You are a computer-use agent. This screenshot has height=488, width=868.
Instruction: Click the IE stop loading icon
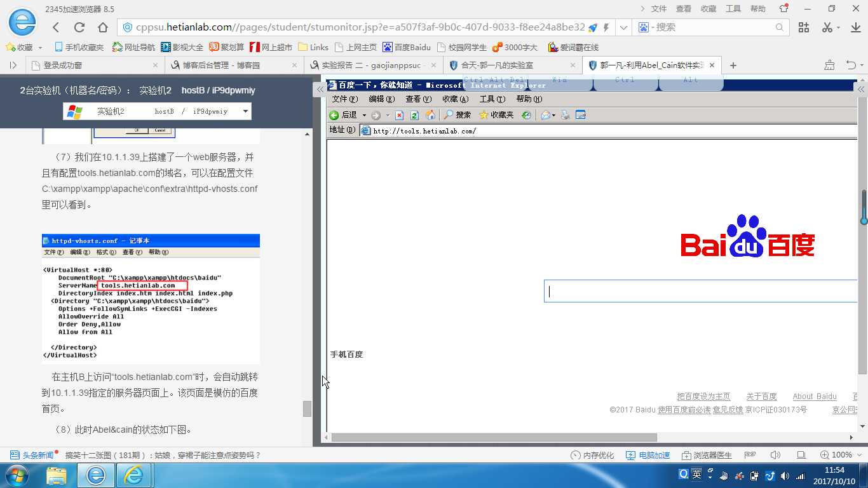pos(399,115)
